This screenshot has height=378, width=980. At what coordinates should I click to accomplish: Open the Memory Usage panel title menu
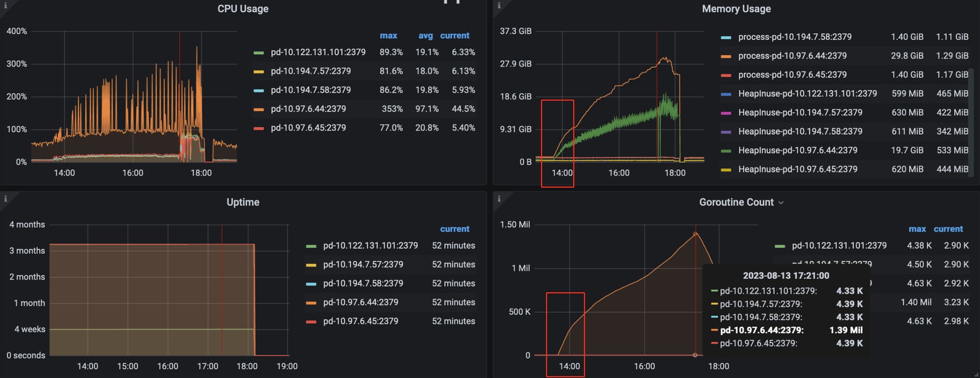[736, 9]
